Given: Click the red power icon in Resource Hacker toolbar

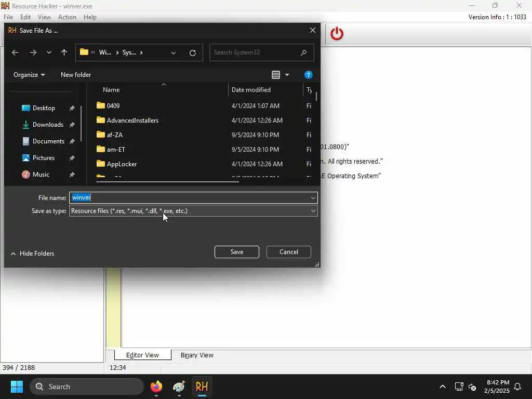Looking at the screenshot, I should (x=337, y=34).
